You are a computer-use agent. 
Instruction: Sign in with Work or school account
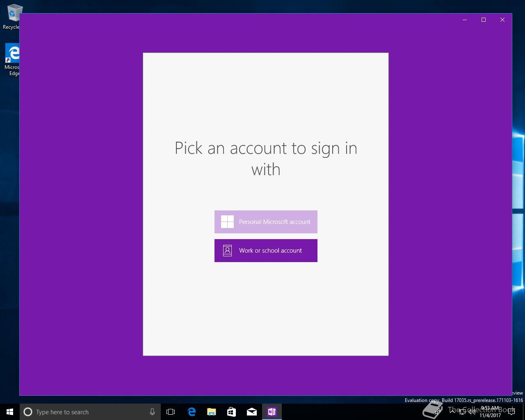[266, 251]
